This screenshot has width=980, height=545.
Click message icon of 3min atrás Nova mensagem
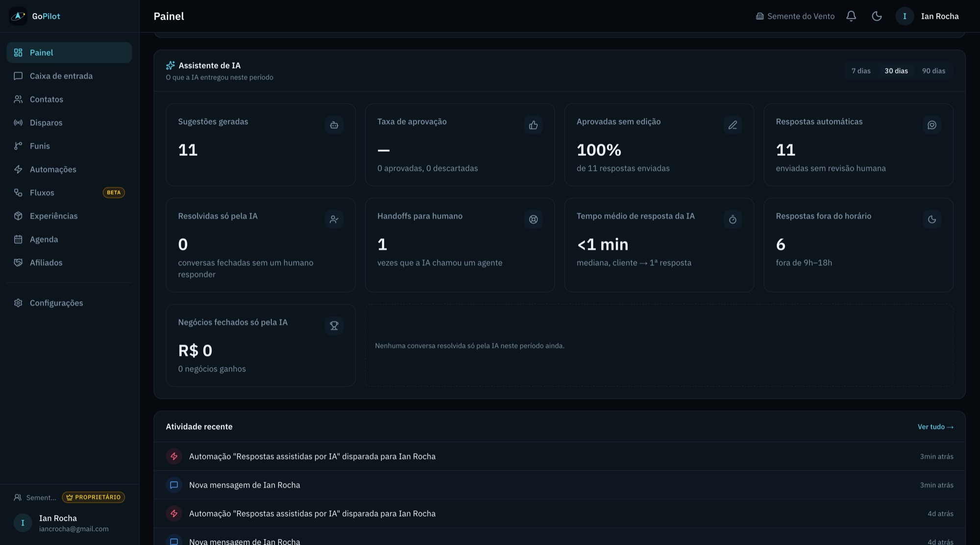174,485
